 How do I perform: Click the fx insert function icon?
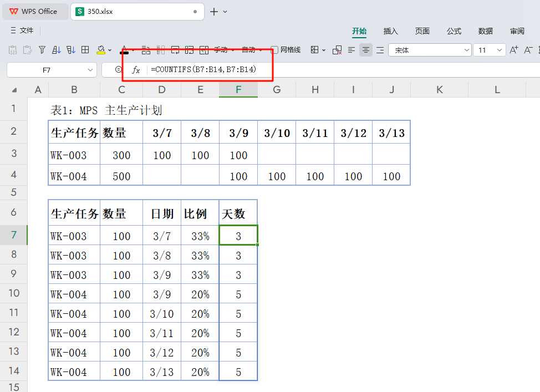(x=136, y=70)
